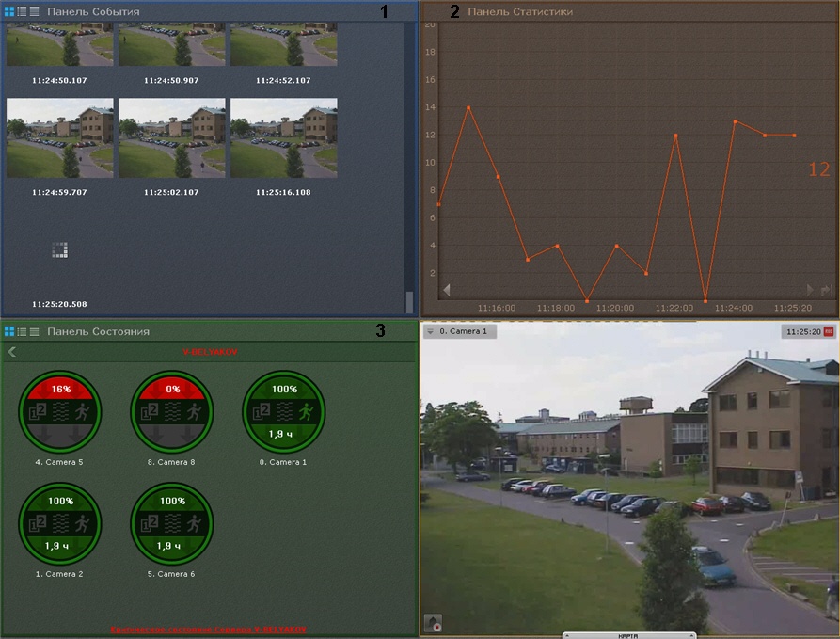Click the Camera 2 status circle

60,524
